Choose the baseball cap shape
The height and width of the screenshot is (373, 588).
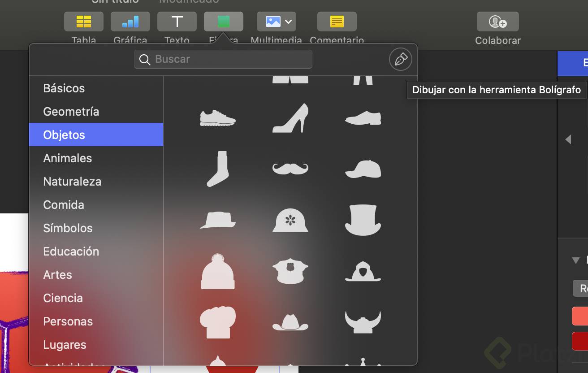click(363, 169)
